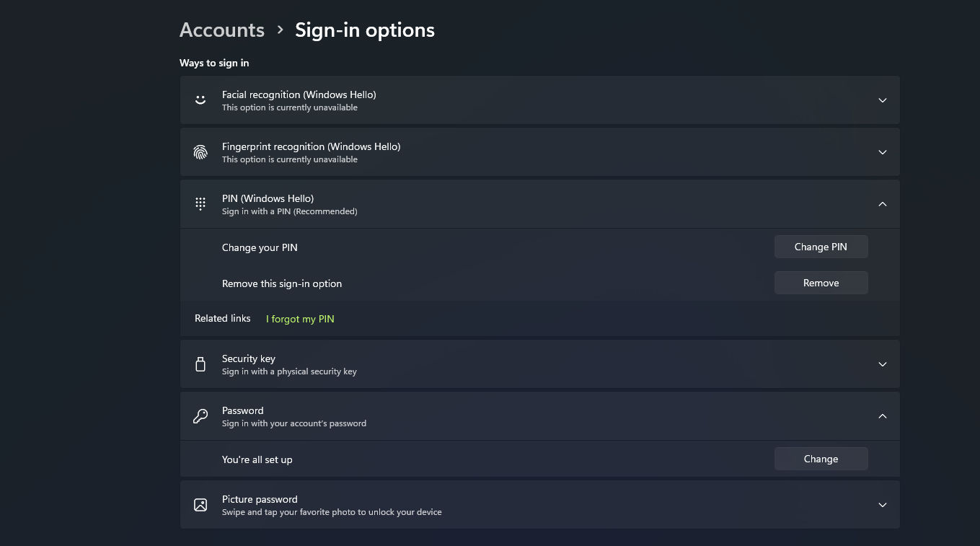Click the Facial recognition smiley face icon
The width and height of the screenshot is (980, 546).
pos(200,100)
